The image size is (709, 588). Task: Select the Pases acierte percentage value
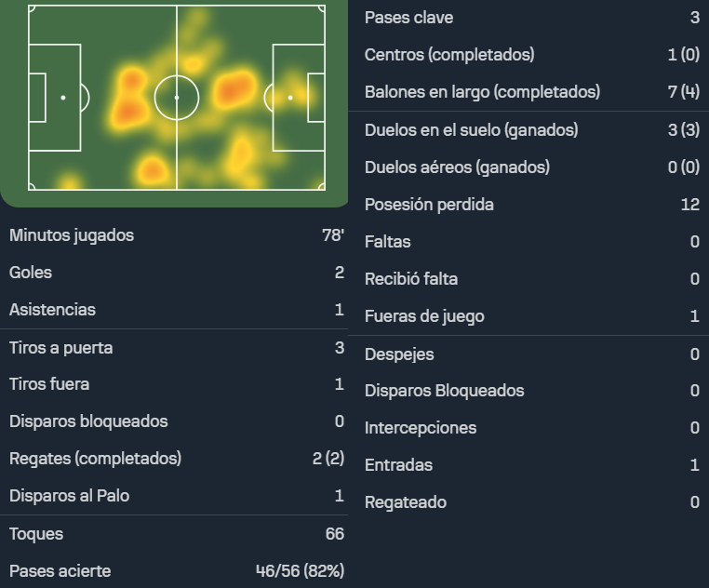(300, 571)
